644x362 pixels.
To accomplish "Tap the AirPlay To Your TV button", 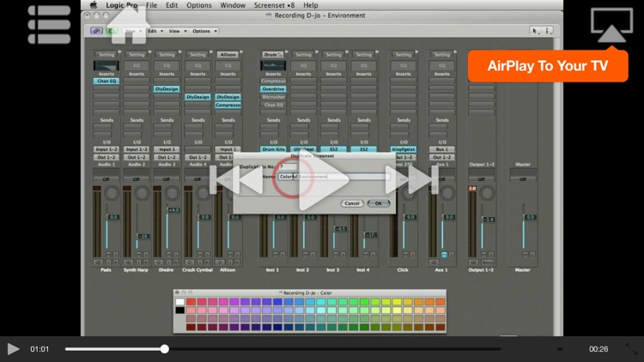I will click(548, 66).
